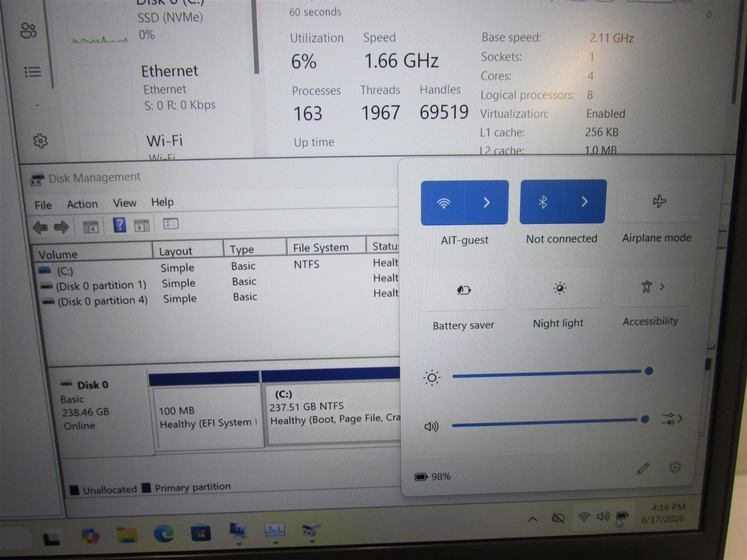Click the battery 98% indicator

click(433, 476)
